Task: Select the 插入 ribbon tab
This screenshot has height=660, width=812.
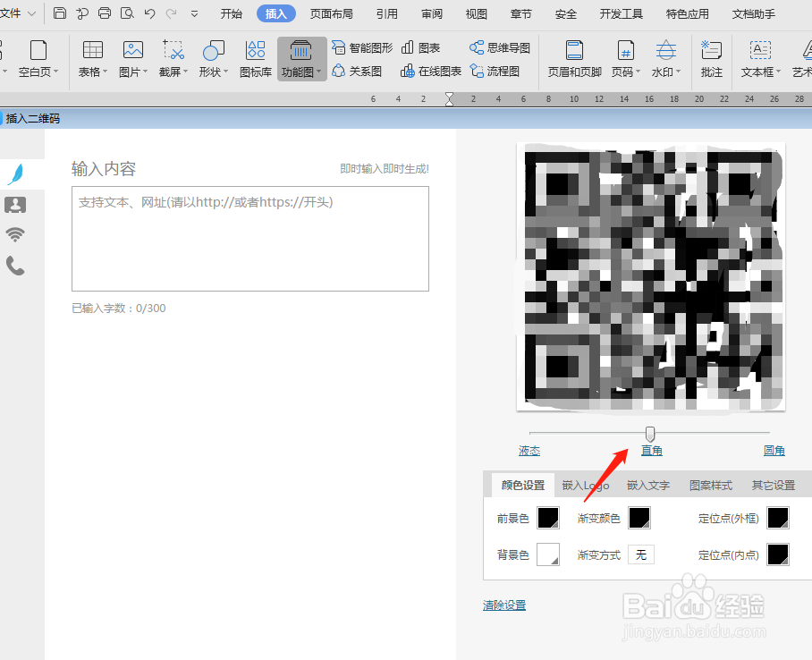Action: pyautogui.click(x=276, y=14)
